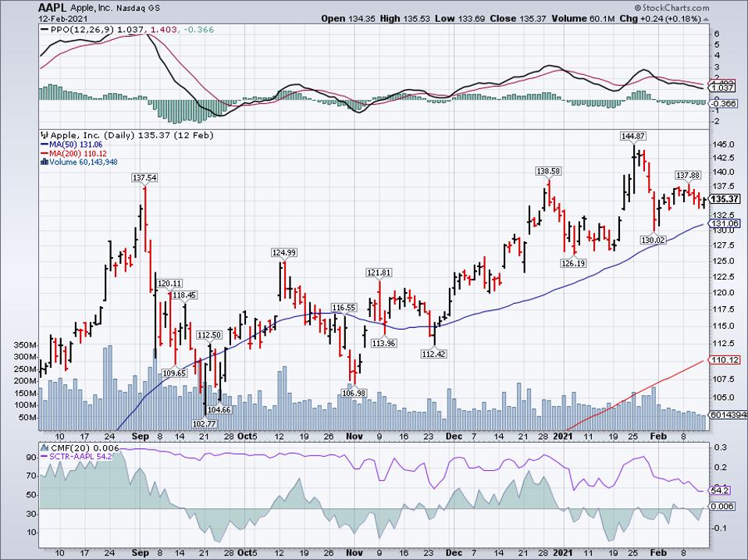The width and height of the screenshot is (748, 560).
Task: Click the OHLC bars icon beside Apple, Inc. (Daily)
Action: 45,135
